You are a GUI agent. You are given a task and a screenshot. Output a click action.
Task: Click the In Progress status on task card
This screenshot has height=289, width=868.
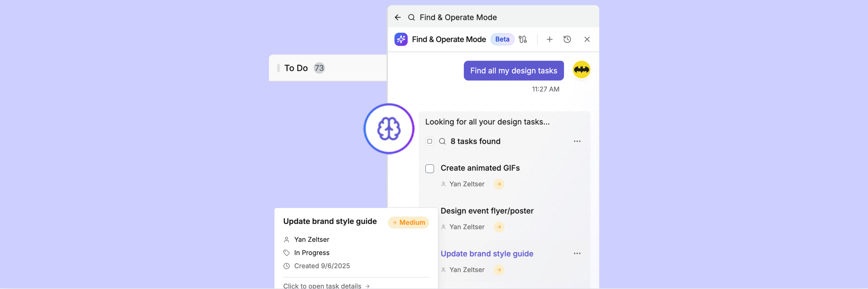pyautogui.click(x=311, y=253)
